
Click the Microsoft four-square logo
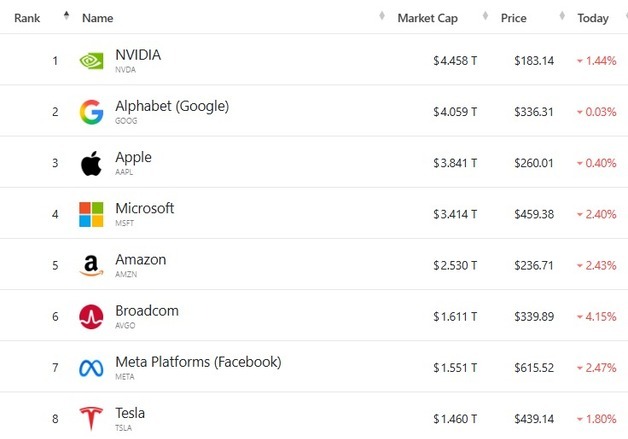pyautogui.click(x=91, y=214)
